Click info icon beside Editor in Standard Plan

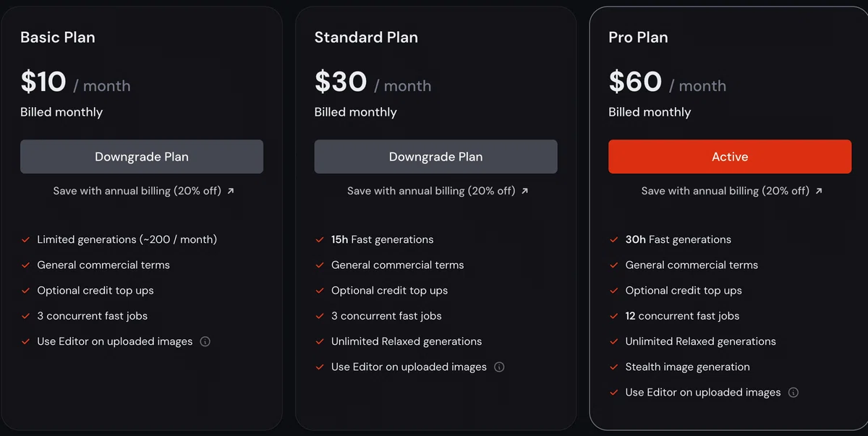499,367
